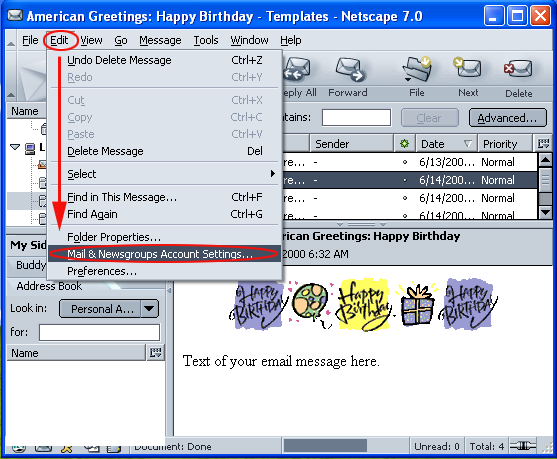Click the Reply All envelope icon
The width and height of the screenshot is (557, 459).
pyautogui.click(x=297, y=69)
